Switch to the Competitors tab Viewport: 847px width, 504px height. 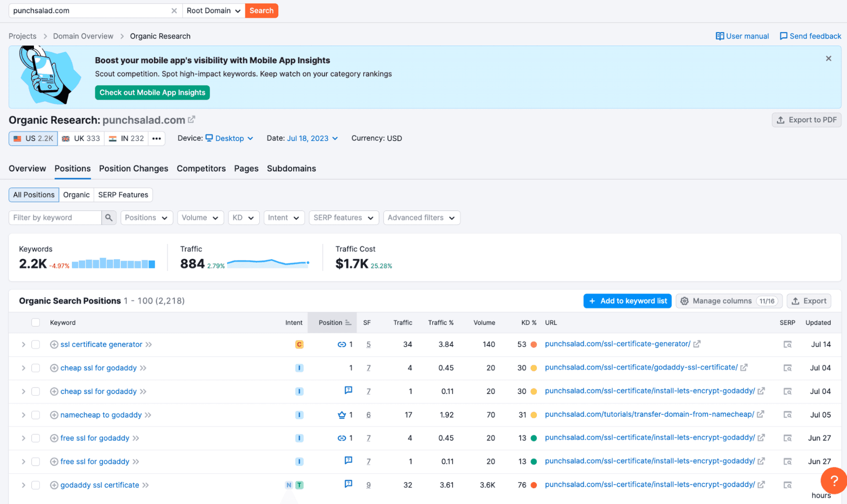(x=201, y=168)
